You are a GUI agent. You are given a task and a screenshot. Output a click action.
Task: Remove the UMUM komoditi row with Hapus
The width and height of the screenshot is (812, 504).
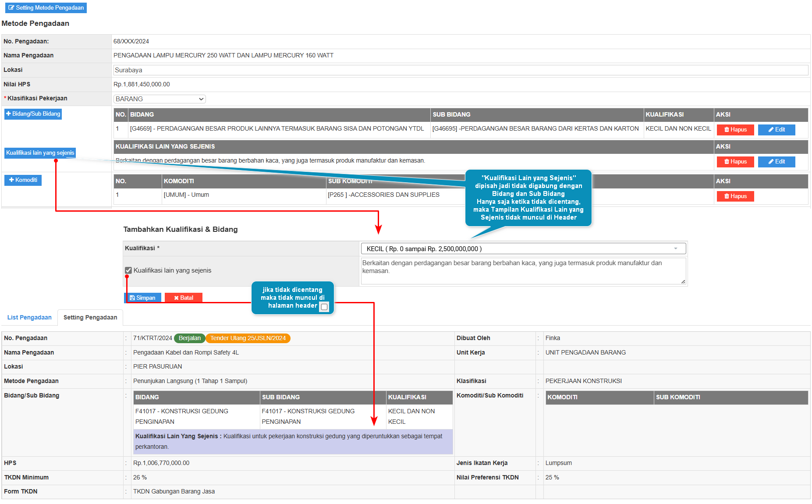point(735,196)
